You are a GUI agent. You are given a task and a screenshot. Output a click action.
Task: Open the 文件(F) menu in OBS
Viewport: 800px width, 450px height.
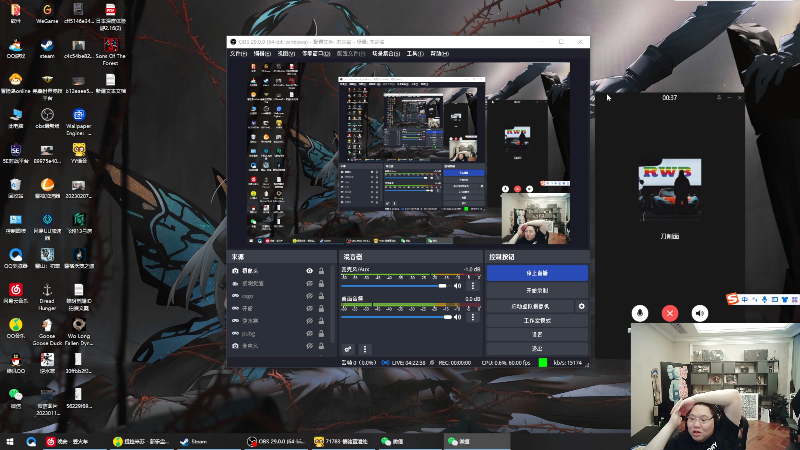238,54
